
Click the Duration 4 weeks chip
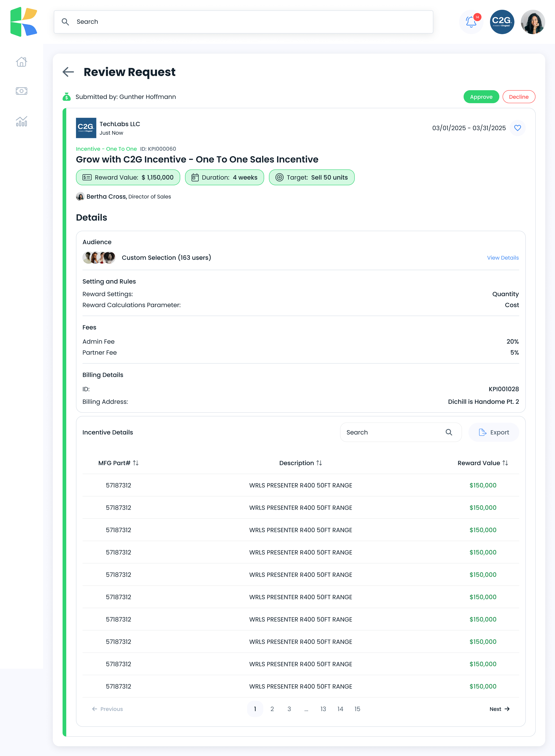(x=224, y=177)
